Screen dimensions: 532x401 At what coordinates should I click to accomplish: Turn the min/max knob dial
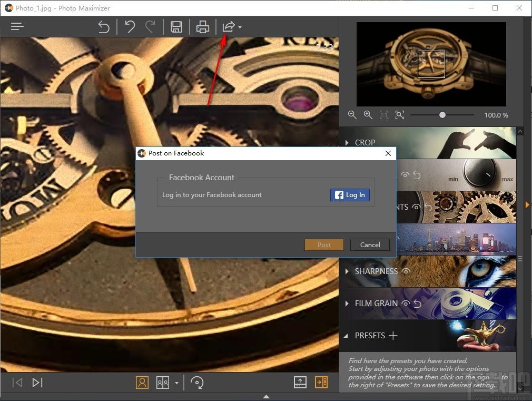pos(479,174)
